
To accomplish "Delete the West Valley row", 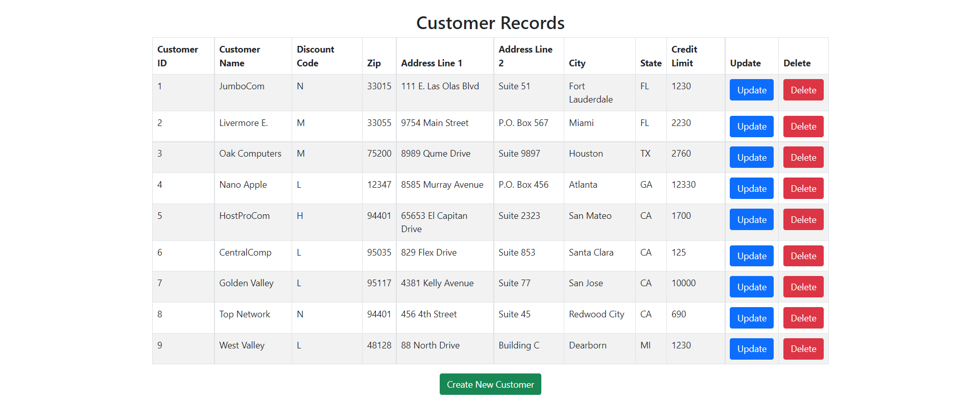I will pos(803,349).
